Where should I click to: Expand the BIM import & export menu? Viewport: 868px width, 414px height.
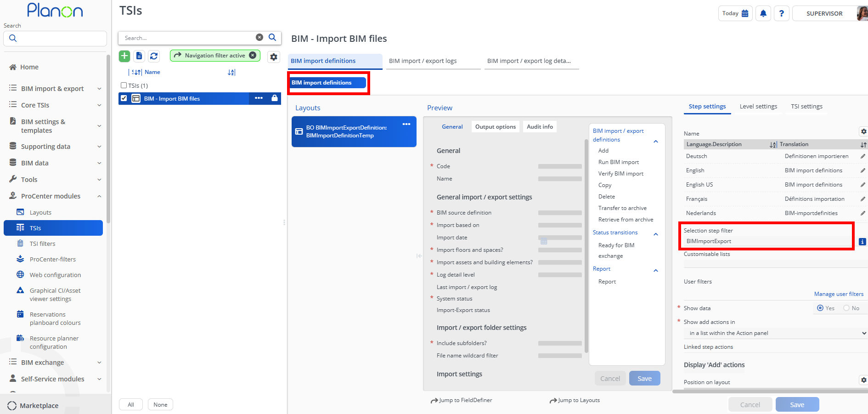pyautogui.click(x=99, y=89)
